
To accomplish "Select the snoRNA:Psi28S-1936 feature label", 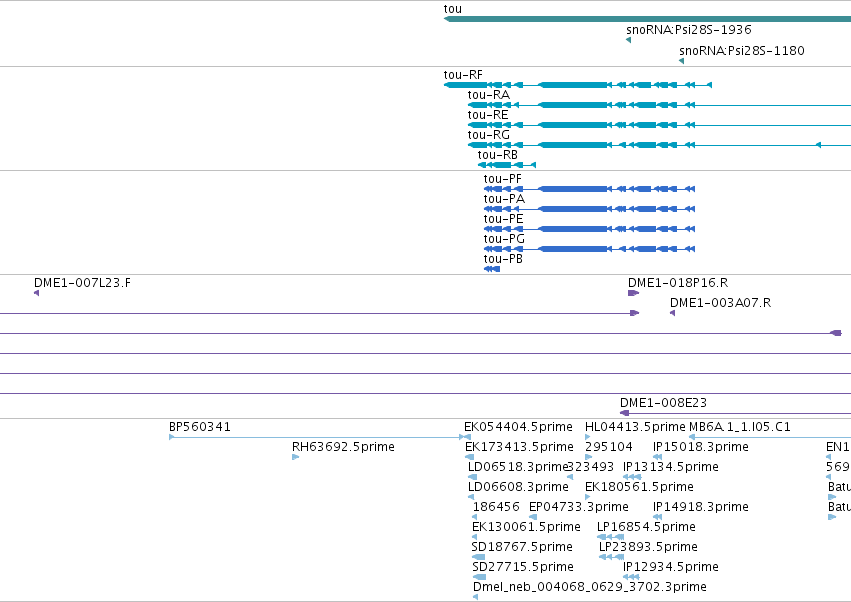I will point(689,30).
